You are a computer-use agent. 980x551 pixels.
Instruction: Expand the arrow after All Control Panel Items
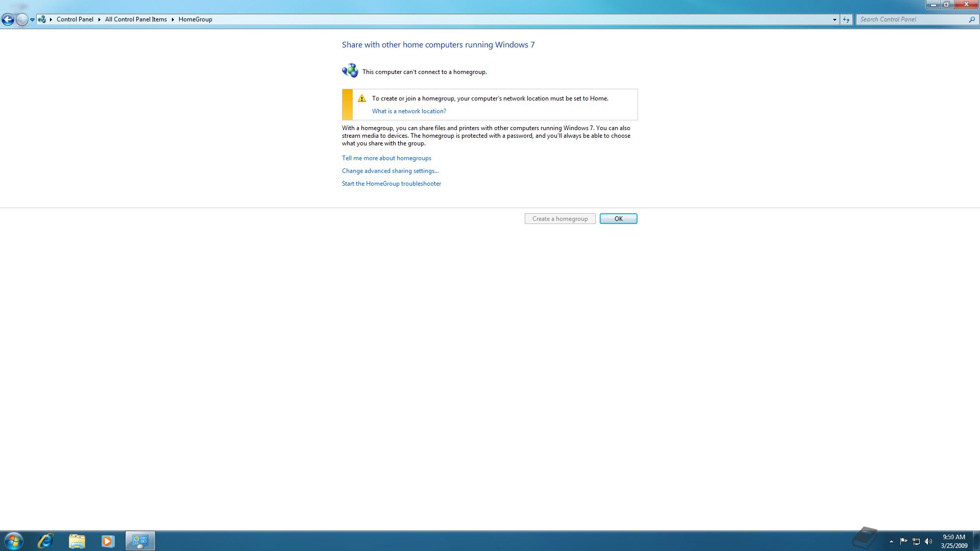(x=173, y=19)
